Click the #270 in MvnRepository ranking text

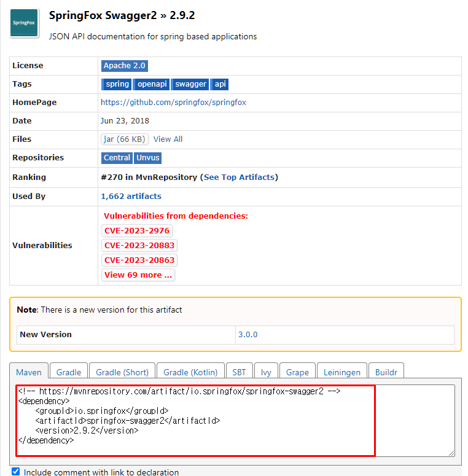click(149, 178)
